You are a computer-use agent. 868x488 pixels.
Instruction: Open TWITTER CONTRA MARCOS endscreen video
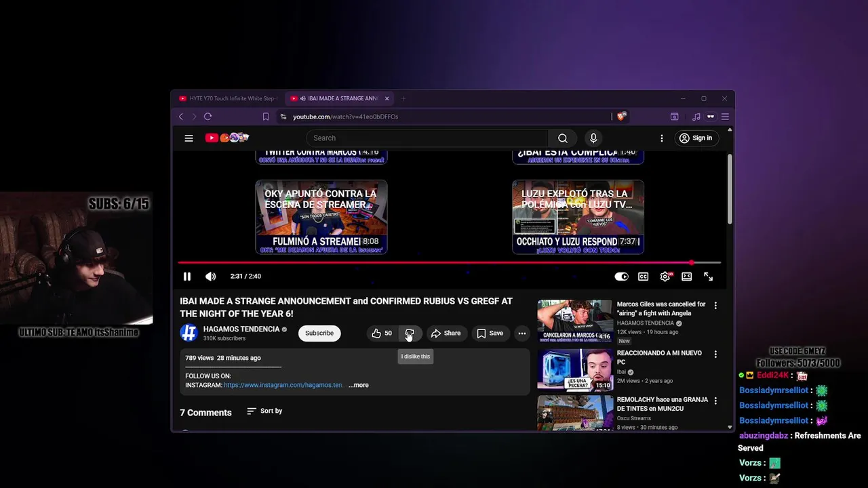[321, 157]
